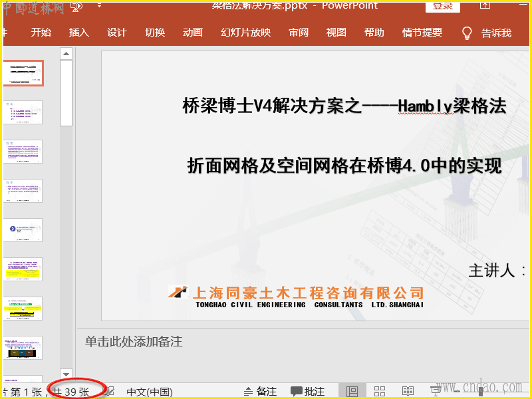Image resolution: width=532 pixels, height=399 pixels.
Task: Click the spell check status icon
Action: pyautogui.click(x=110, y=392)
